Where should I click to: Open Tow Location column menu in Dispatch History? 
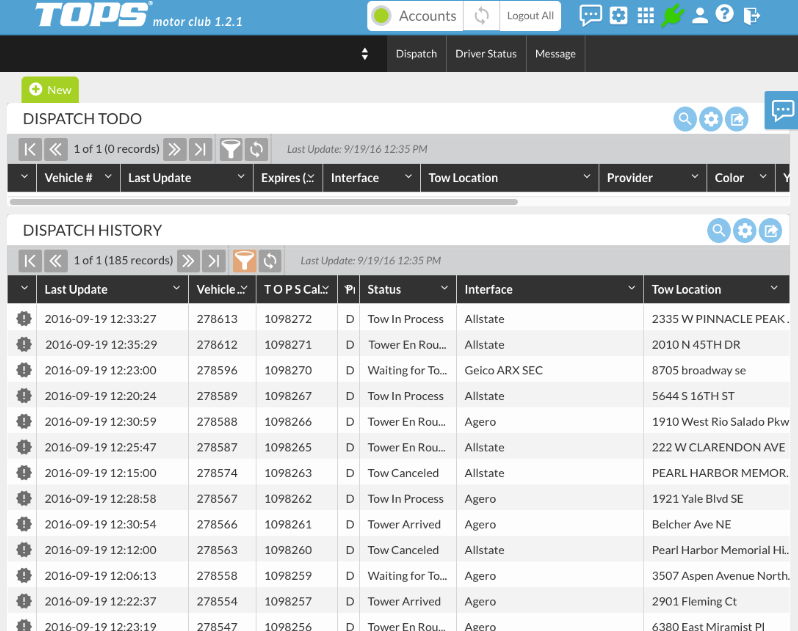click(774, 288)
